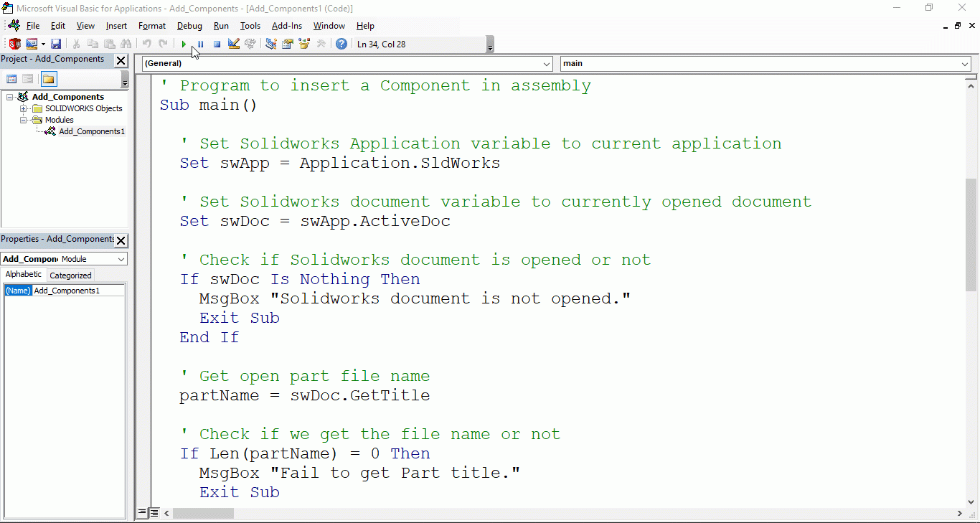The width and height of the screenshot is (980, 523).
Task: Click the Insert UserForm toolbar icon
Action: point(31,44)
